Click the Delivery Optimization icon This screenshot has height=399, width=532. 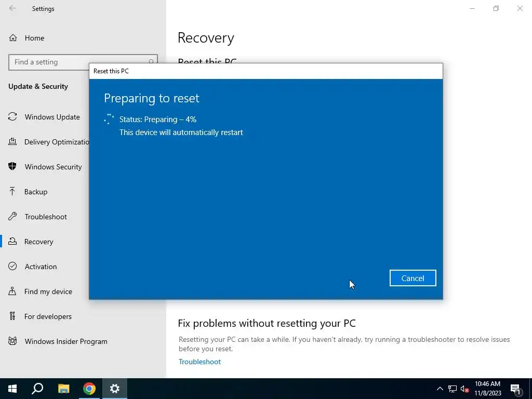tap(12, 141)
